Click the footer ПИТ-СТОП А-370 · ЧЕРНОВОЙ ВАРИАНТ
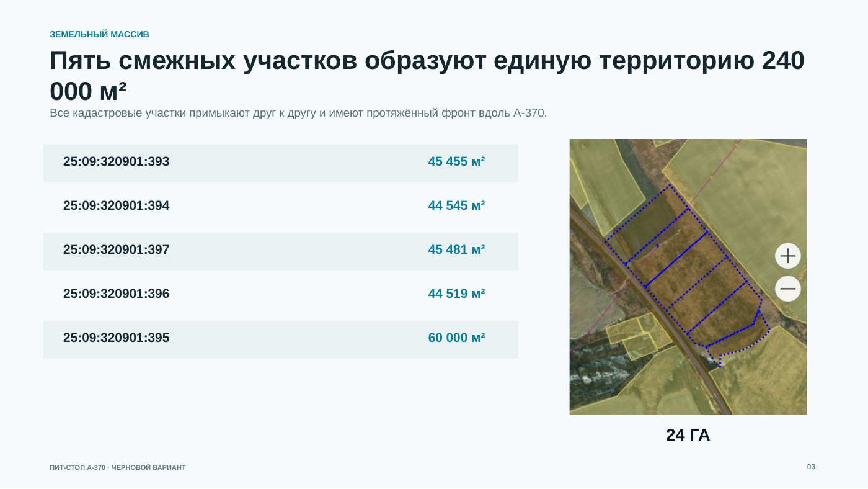Image resolution: width=868 pixels, height=489 pixels. [x=118, y=467]
